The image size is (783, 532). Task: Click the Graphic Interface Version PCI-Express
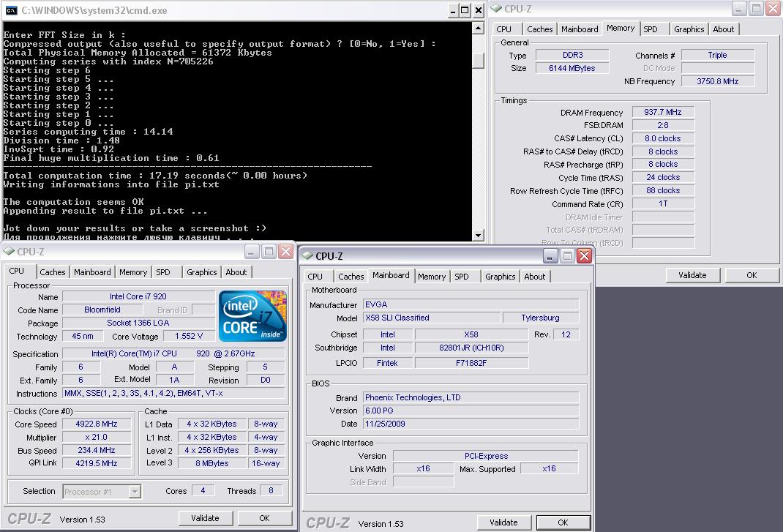tap(485, 456)
